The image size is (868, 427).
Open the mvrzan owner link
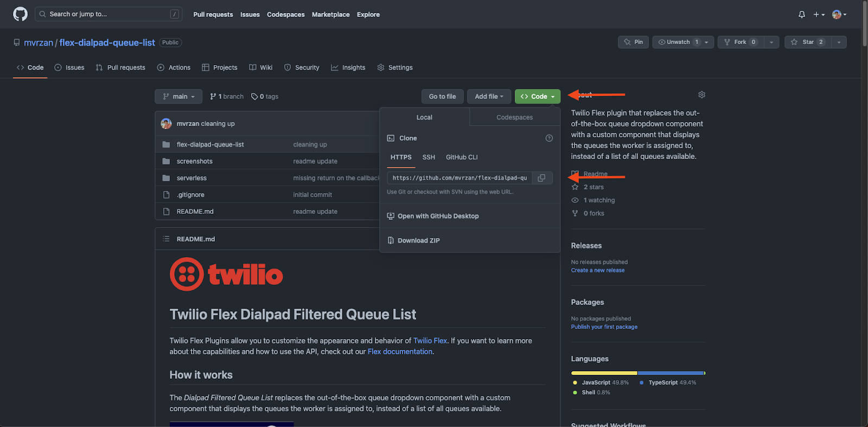coord(39,42)
